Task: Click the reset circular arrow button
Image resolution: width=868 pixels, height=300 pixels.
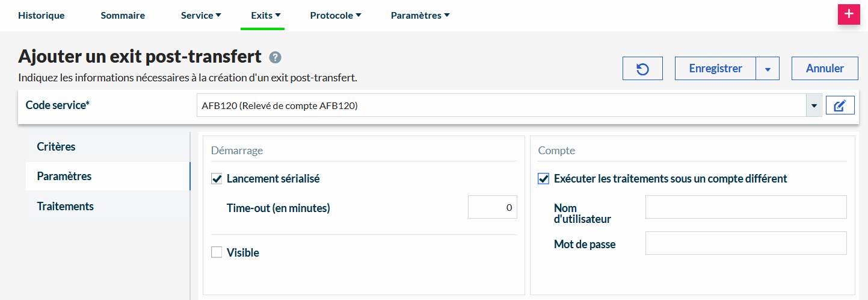Action: 642,69
